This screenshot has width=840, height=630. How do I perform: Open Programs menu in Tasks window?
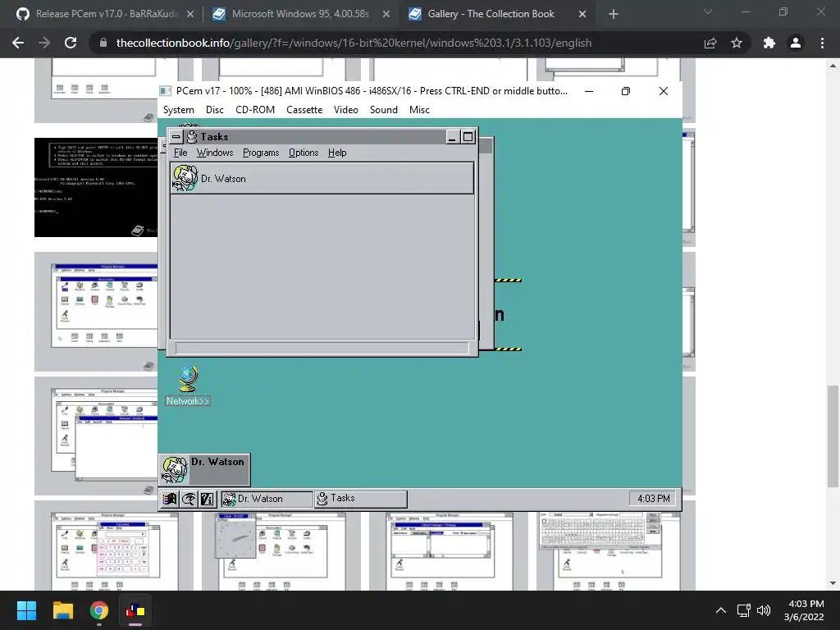pos(261,153)
